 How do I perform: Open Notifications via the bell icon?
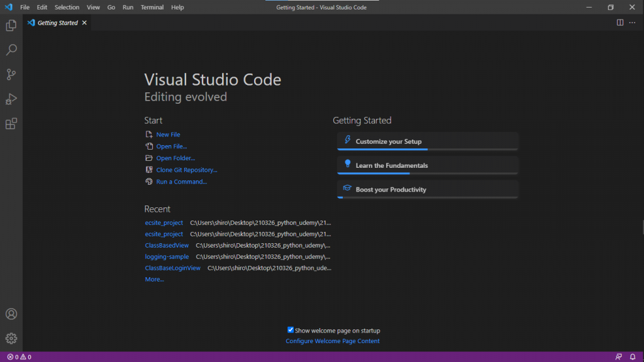click(x=634, y=356)
